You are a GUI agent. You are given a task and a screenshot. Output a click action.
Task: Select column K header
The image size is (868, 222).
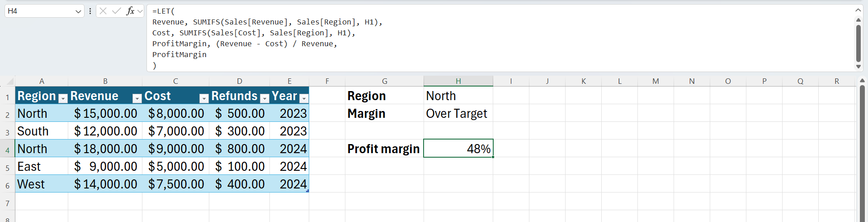point(583,81)
